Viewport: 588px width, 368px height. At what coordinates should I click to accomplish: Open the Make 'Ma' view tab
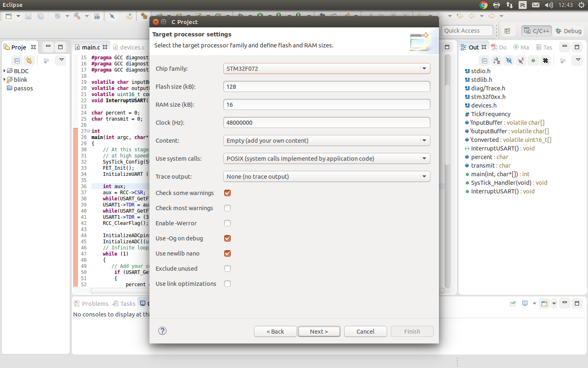(x=521, y=47)
